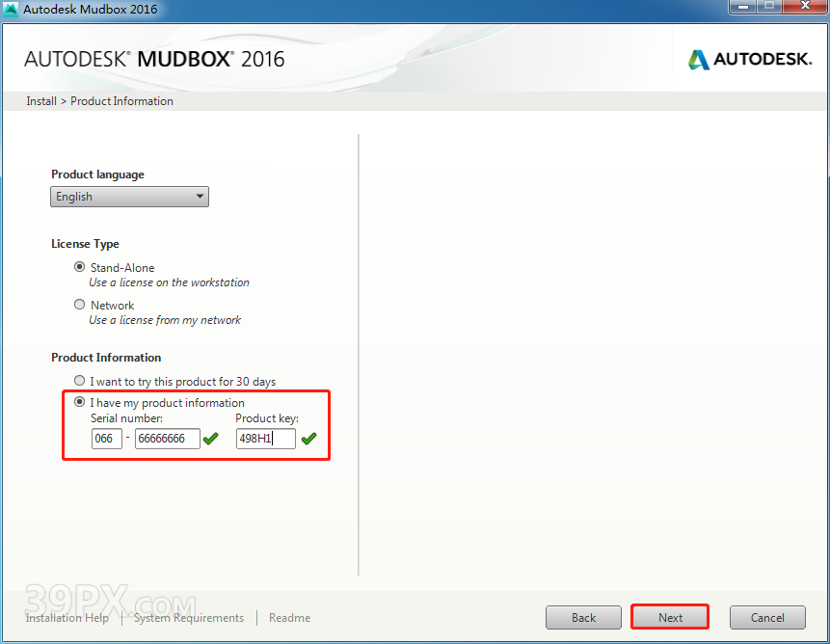Cancel the installation

(767, 617)
